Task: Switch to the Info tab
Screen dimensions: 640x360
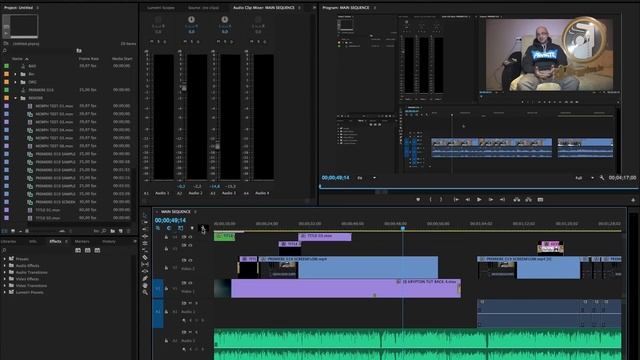Action: pyautogui.click(x=33, y=242)
